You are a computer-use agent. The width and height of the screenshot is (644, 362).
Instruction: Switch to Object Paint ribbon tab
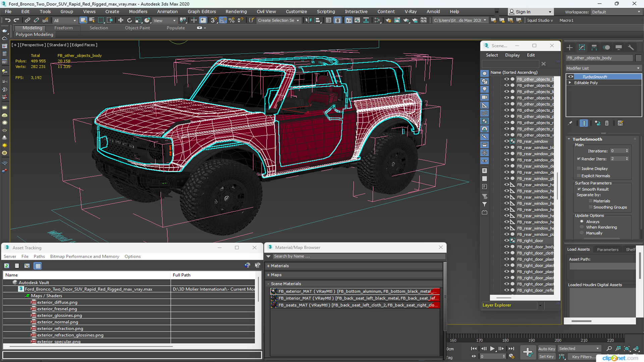pos(137,28)
